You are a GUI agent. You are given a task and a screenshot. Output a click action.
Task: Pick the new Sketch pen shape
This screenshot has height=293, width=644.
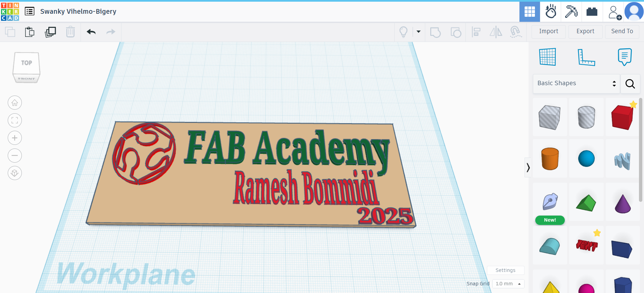point(550,202)
